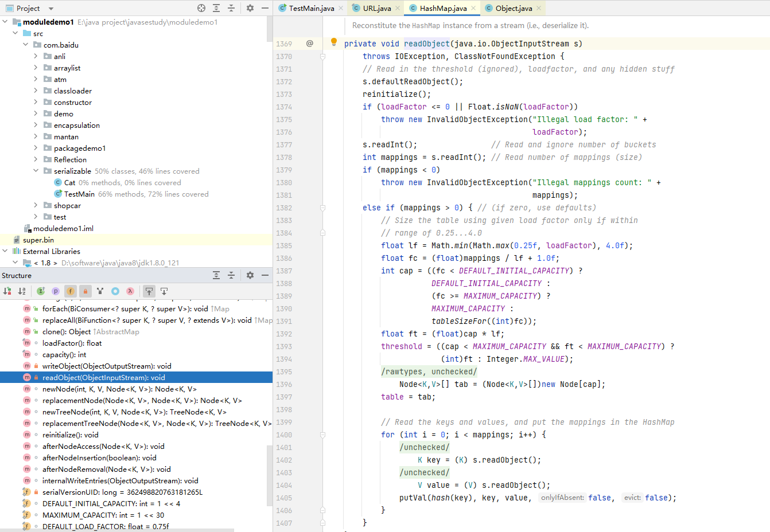Collapse all nodes in Structure panel
770x532 pixels.
click(231, 275)
